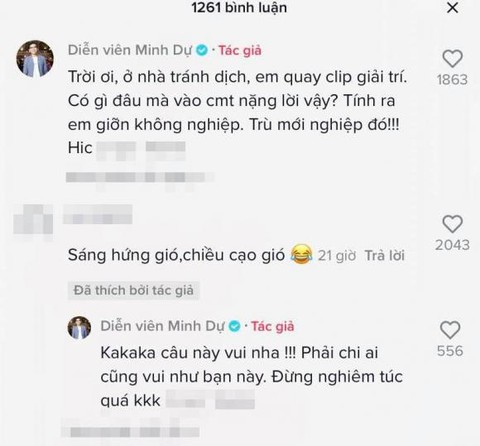480x446 pixels.
Task: Like the comment with 1863 likes
Action: pos(452,59)
